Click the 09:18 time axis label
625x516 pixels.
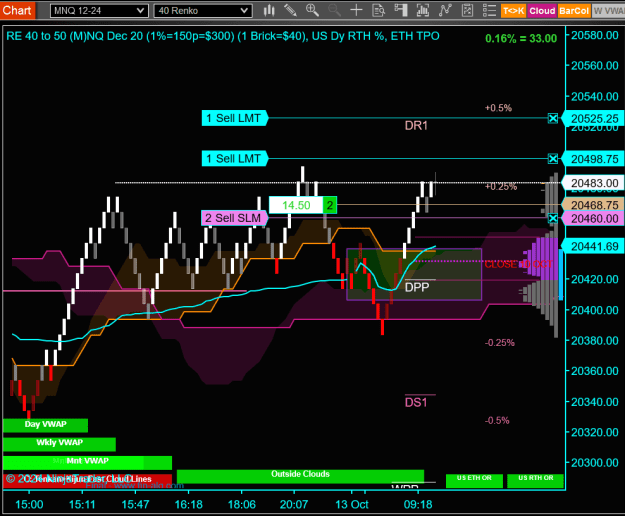click(418, 504)
